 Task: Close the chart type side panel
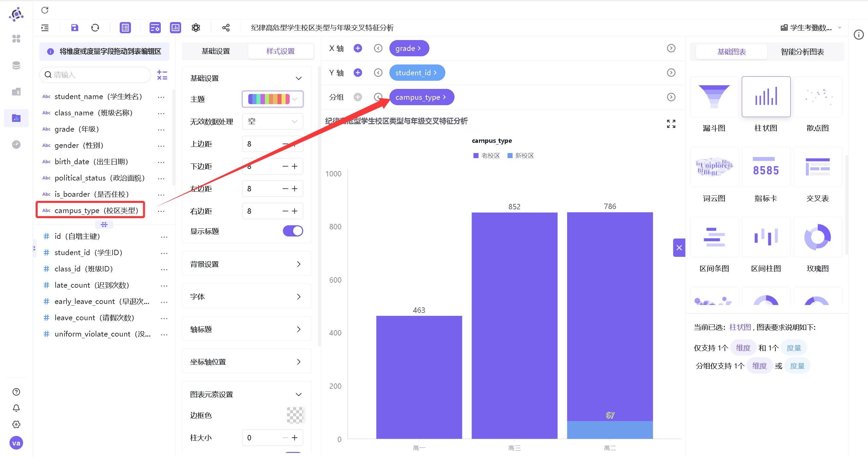tap(679, 248)
